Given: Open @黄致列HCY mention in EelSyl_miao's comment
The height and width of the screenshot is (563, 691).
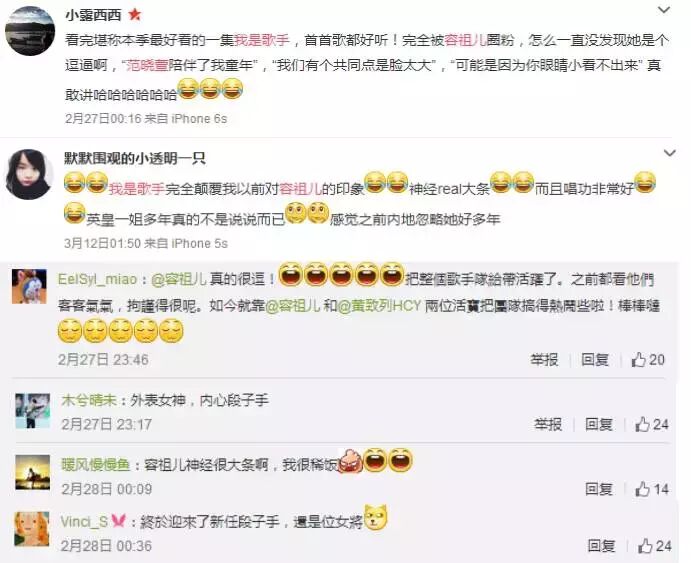Looking at the screenshot, I should [x=379, y=305].
